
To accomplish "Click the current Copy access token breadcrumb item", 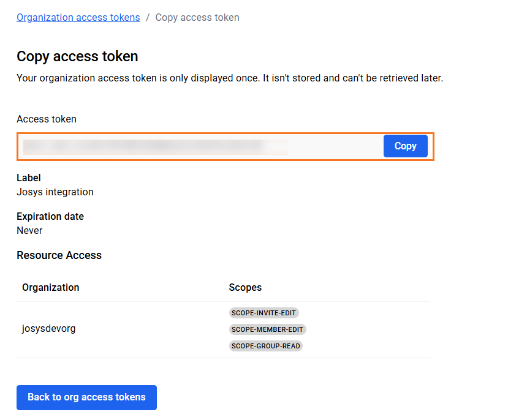I will [197, 18].
